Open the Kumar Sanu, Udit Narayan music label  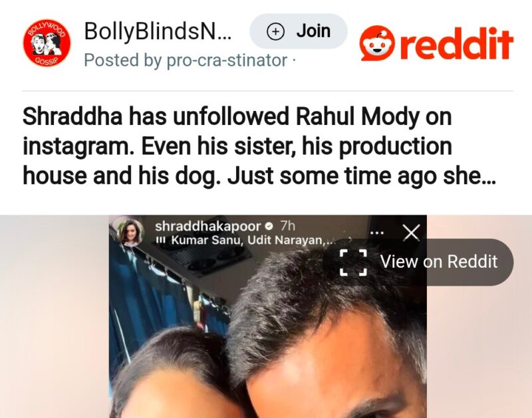pyautogui.click(x=253, y=241)
